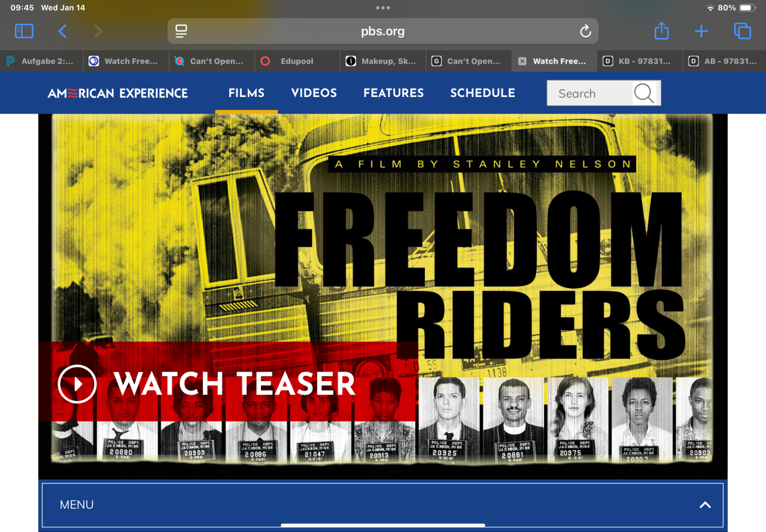Tap the greyed-out forward arrow
This screenshot has width=766, height=532.
click(x=98, y=31)
